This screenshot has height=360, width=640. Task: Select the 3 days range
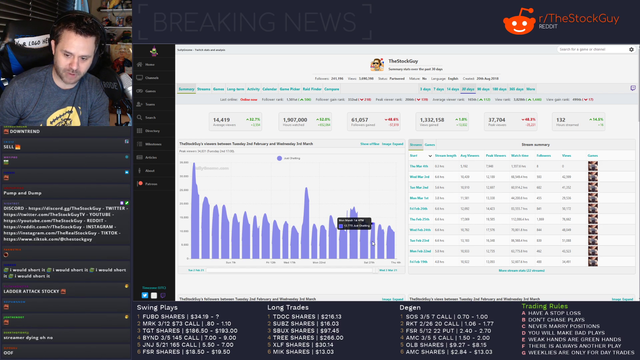tap(425, 89)
